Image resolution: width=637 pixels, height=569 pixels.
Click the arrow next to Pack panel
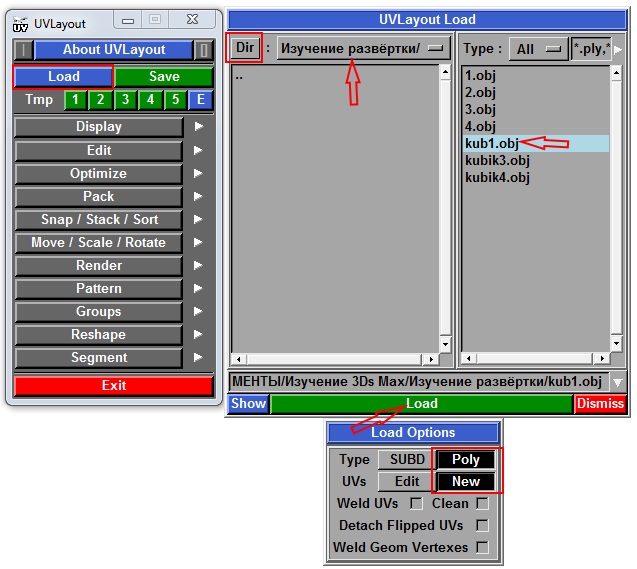[199, 197]
